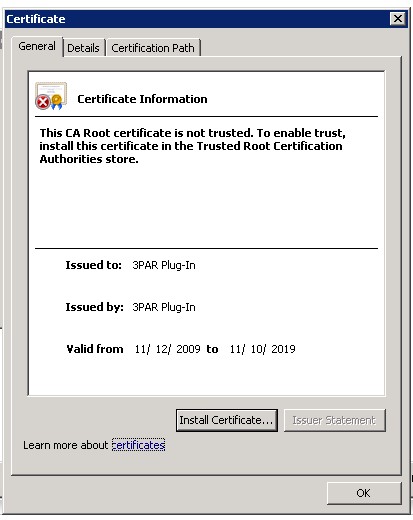Switch to the General tab
Screen dimensions: 413x520
tap(37, 46)
